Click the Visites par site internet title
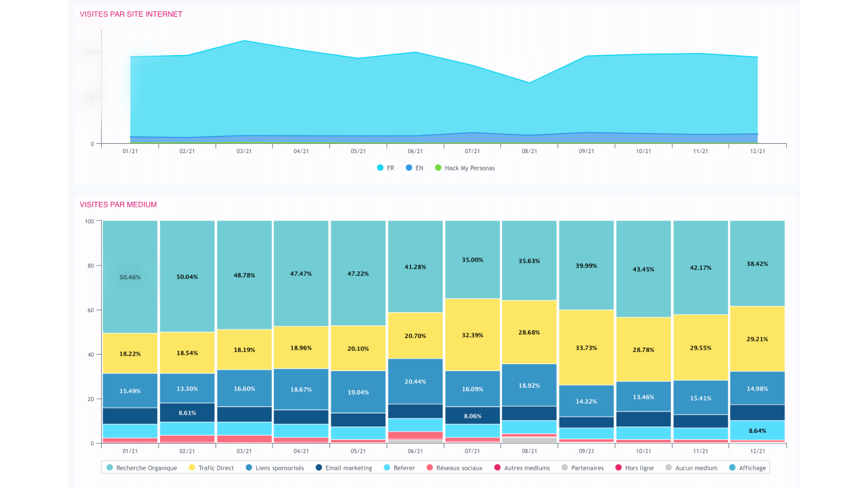868x488 pixels. [131, 14]
